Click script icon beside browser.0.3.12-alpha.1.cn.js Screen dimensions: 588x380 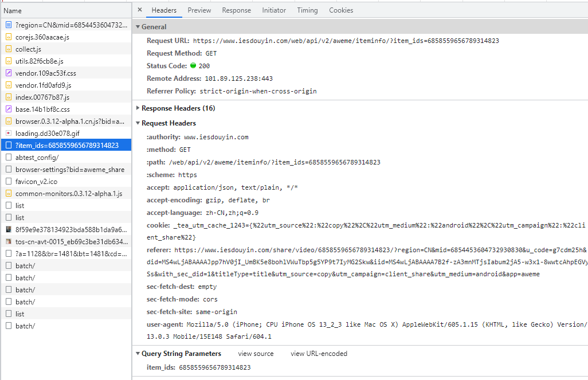pos(9,121)
